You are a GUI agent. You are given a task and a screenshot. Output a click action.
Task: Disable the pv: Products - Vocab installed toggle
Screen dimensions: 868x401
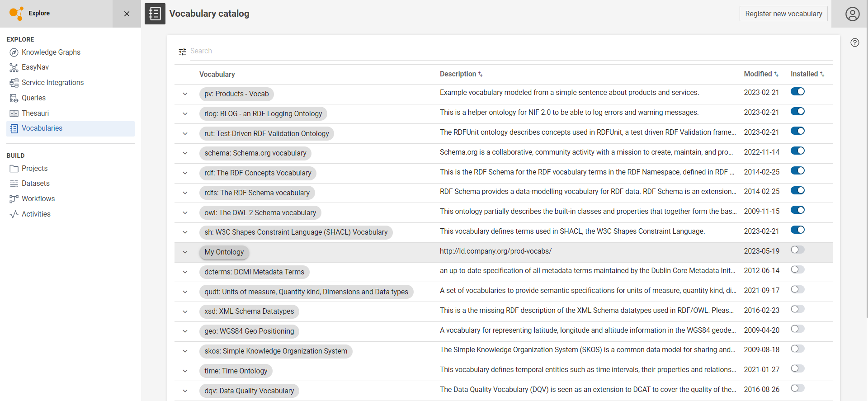pos(797,92)
